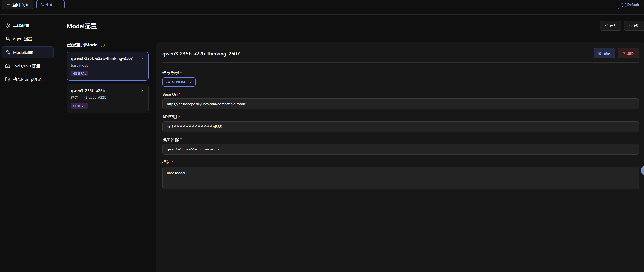Click chevron on qwen3-235b-a22b-thinking-2507 card
Image resolution: width=644 pixels, height=272 pixels.
(142, 58)
